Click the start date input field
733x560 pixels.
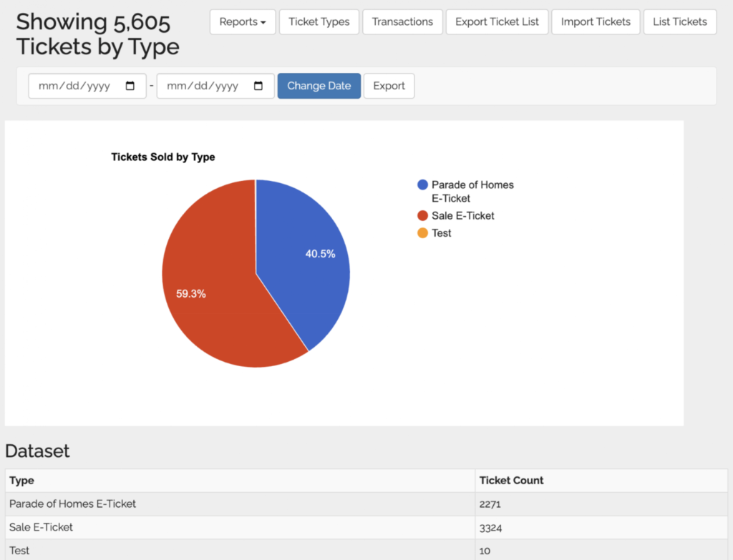[x=75, y=86]
